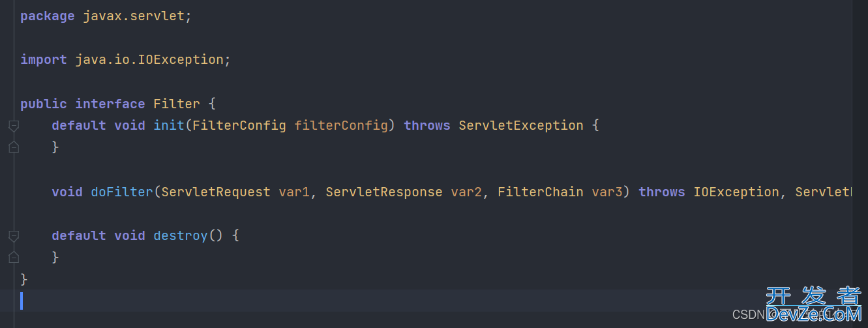Click the DevZe.CoM watermark logo
868x328 pixels.
pos(813,304)
